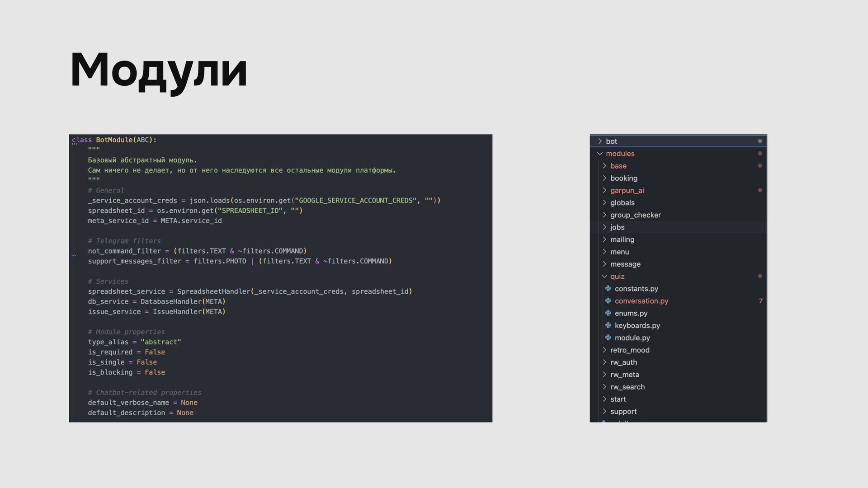
Task: Open the constants.py file
Action: point(636,289)
